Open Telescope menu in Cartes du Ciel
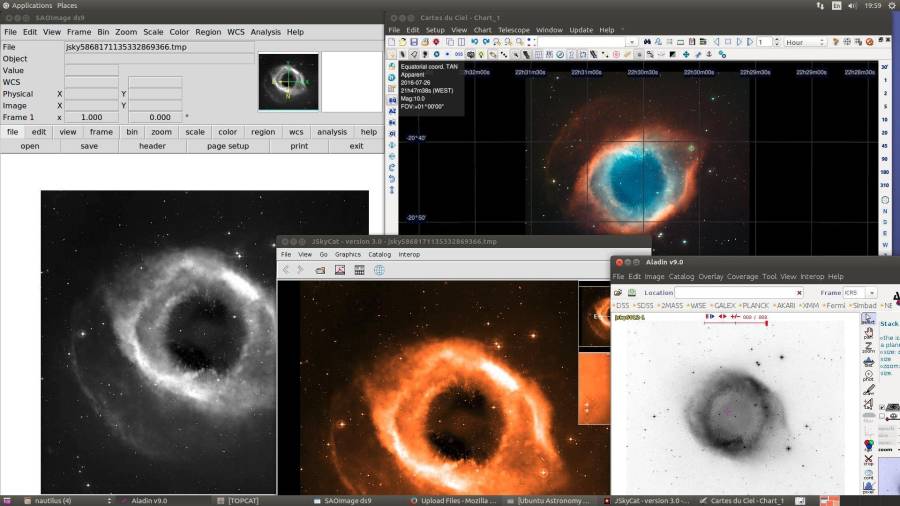This screenshot has height=506, width=900. click(514, 30)
